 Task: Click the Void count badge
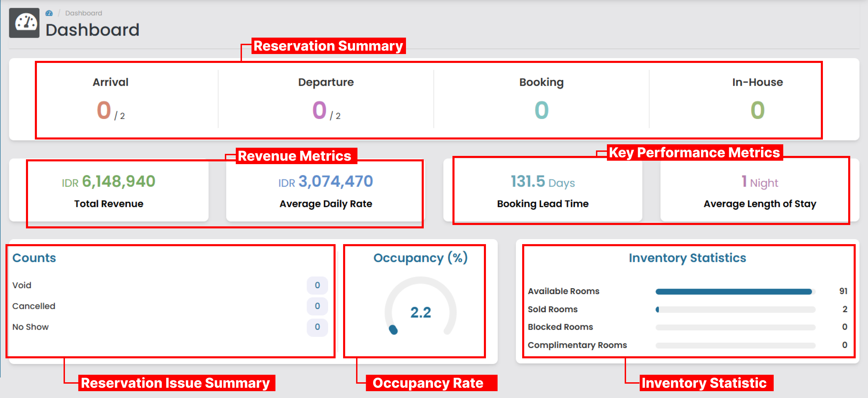tap(317, 285)
